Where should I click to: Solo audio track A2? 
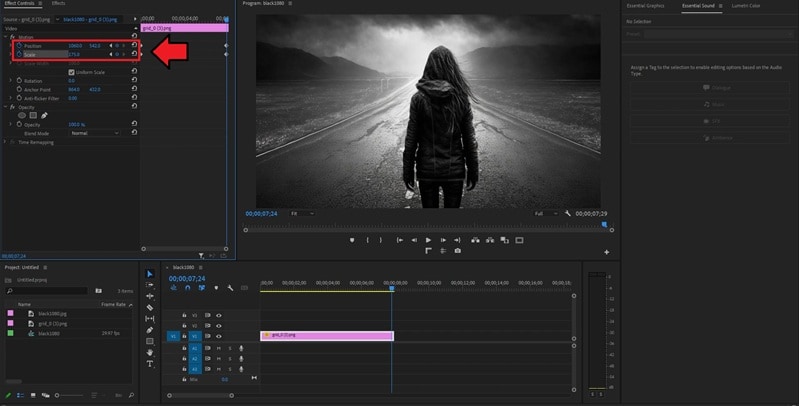pyautogui.click(x=230, y=359)
